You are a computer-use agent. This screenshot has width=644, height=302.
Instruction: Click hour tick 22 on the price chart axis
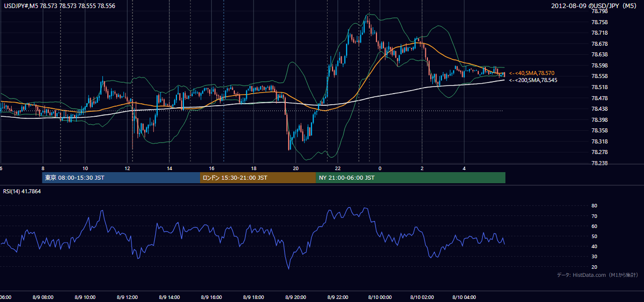(x=338, y=168)
